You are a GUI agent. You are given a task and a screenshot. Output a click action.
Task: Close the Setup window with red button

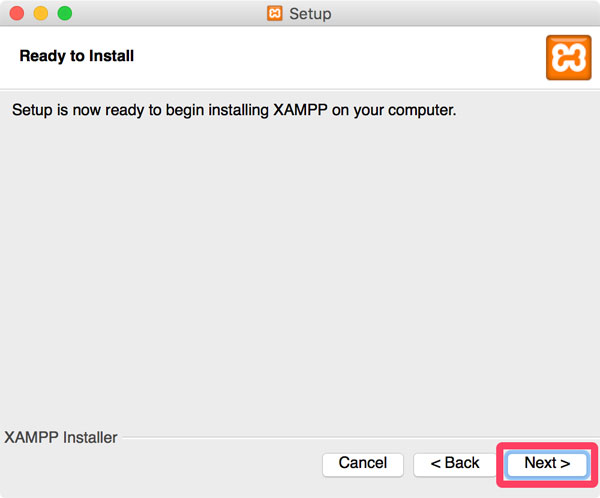[x=17, y=13]
